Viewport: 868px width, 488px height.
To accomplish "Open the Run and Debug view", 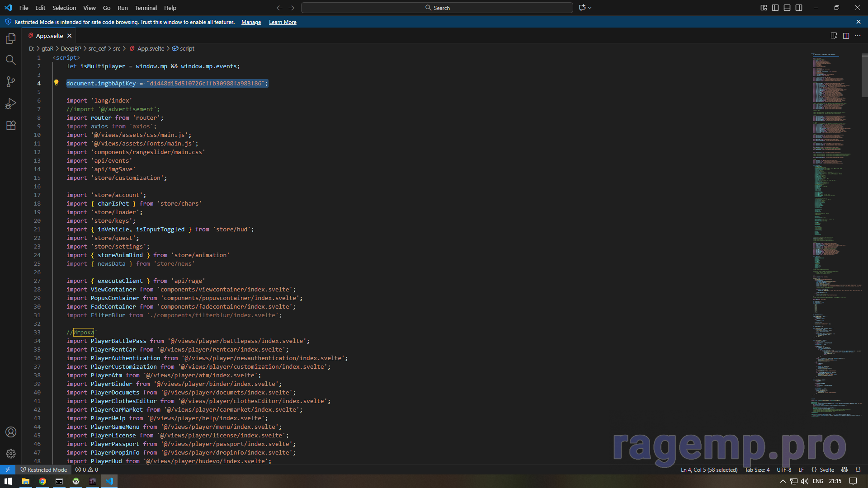I will pos(11,103).
